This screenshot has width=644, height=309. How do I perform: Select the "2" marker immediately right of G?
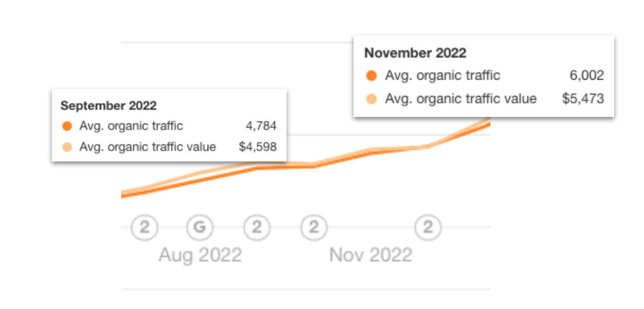(x=256, y=227)
